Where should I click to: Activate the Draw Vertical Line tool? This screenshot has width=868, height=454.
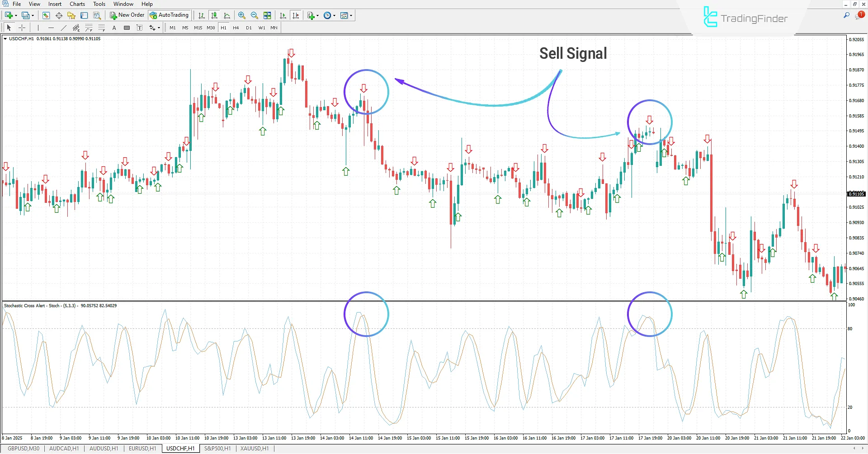(38, 28)
